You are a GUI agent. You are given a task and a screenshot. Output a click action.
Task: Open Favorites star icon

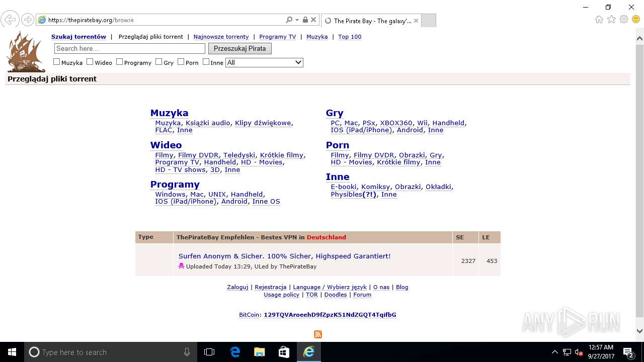pos(611,20)
